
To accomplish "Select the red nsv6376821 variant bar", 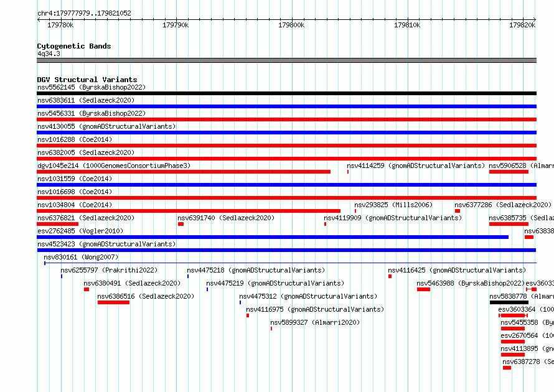I will tap(58, 224).
